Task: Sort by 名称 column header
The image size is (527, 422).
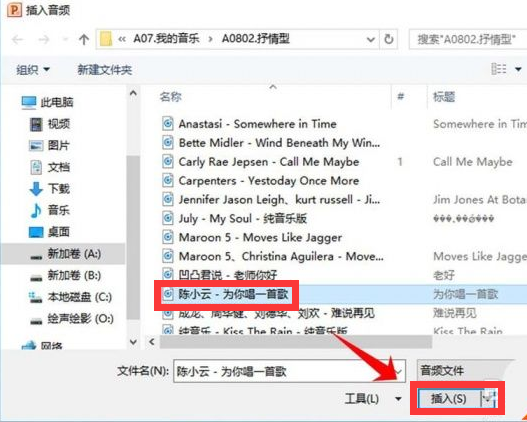Action: [x=171, y=97]
